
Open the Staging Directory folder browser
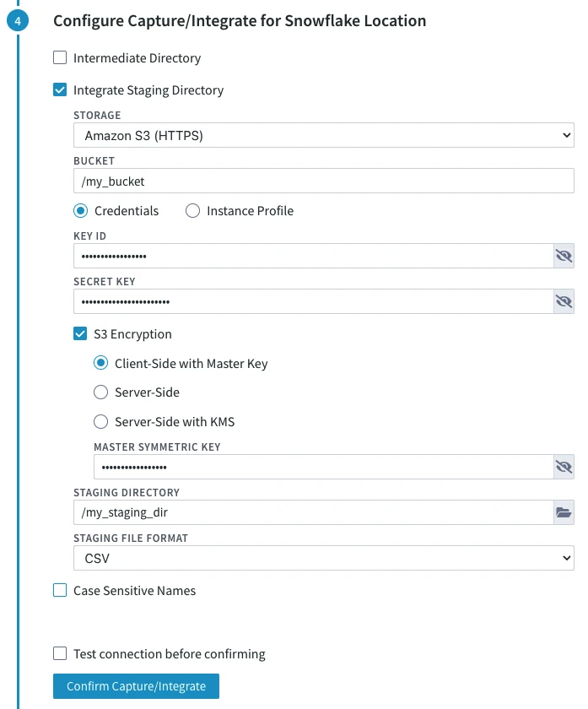coord(564,512)
